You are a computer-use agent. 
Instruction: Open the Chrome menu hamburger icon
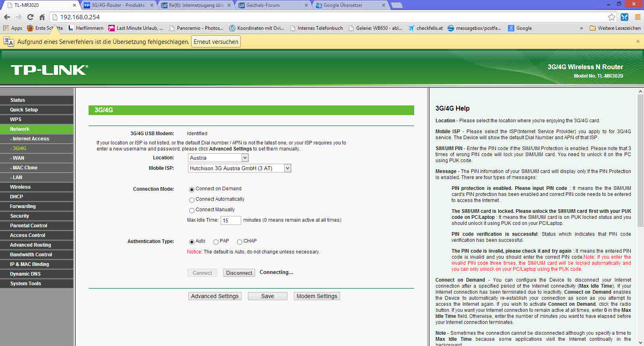[638, 17]
